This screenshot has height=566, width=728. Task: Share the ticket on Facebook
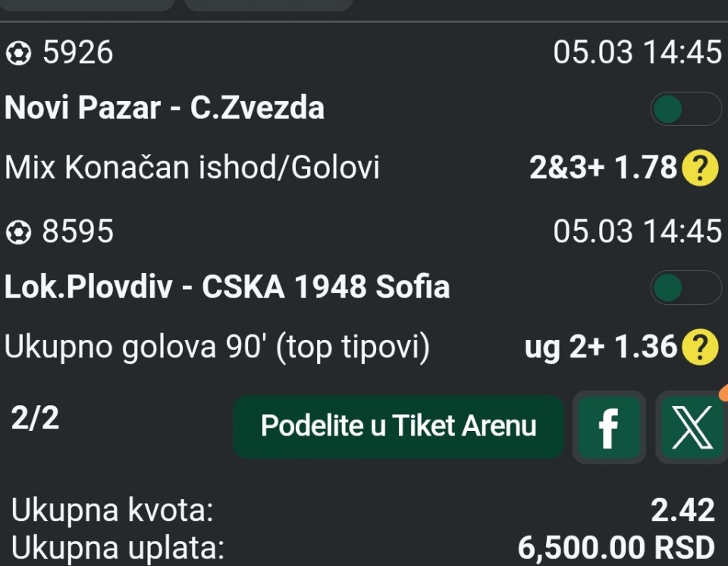coord(608,427)
